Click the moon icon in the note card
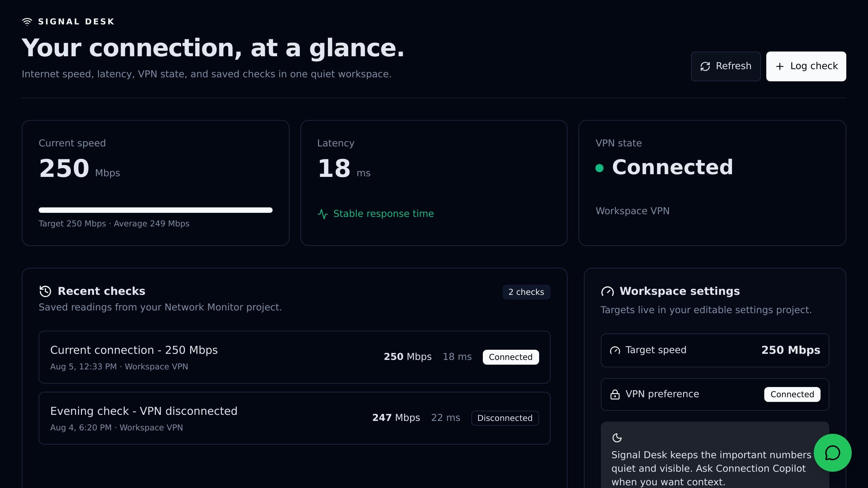This screenshot has height=488, width=868. click(x=617, y=438)
